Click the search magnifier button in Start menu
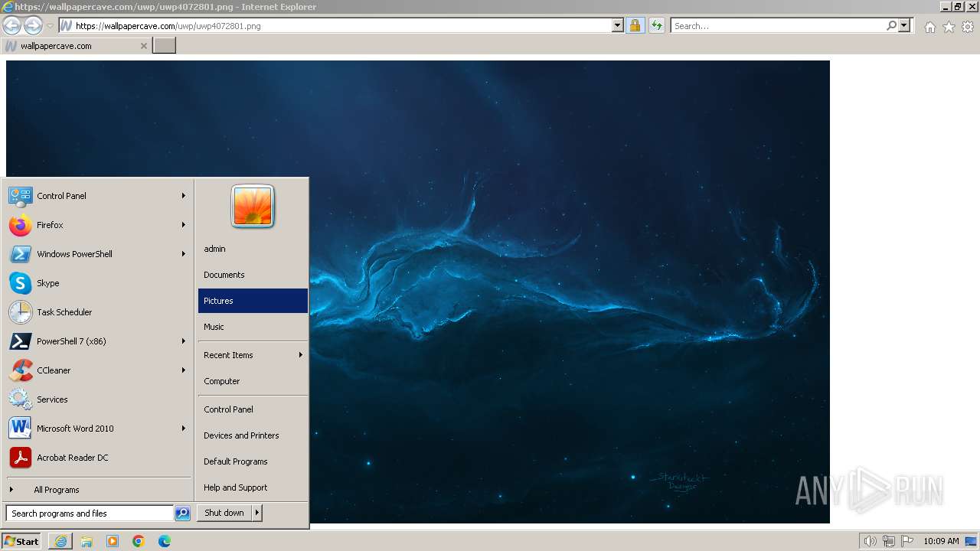 point(182,514)
